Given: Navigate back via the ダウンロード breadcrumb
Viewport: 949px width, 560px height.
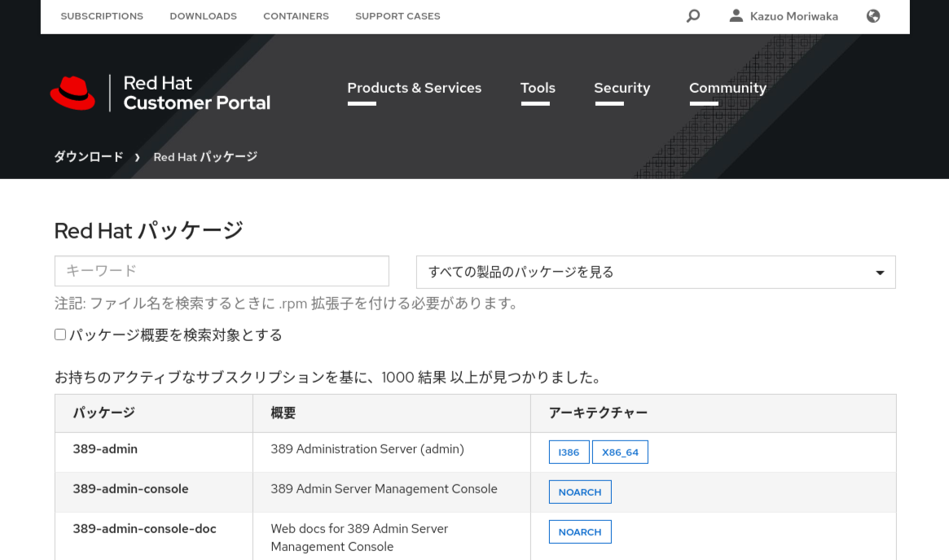Looking at the screenshot, I should [x=88, y=156].
